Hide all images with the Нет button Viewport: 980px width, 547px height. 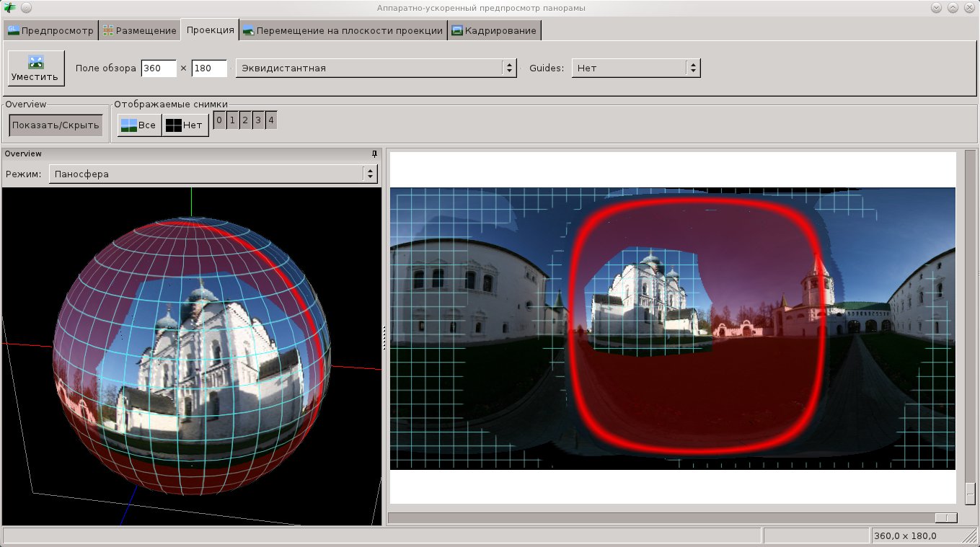click(x=185, y=125)
